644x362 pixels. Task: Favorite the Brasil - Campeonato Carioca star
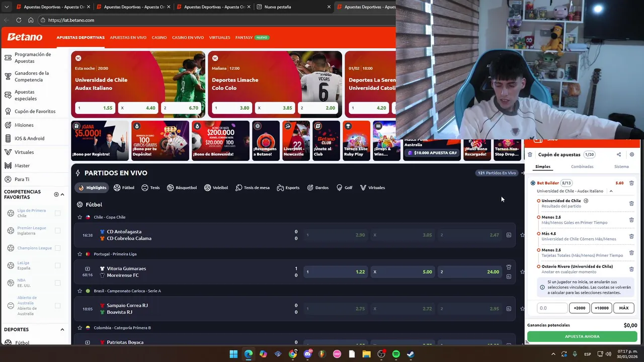(79, 291)
